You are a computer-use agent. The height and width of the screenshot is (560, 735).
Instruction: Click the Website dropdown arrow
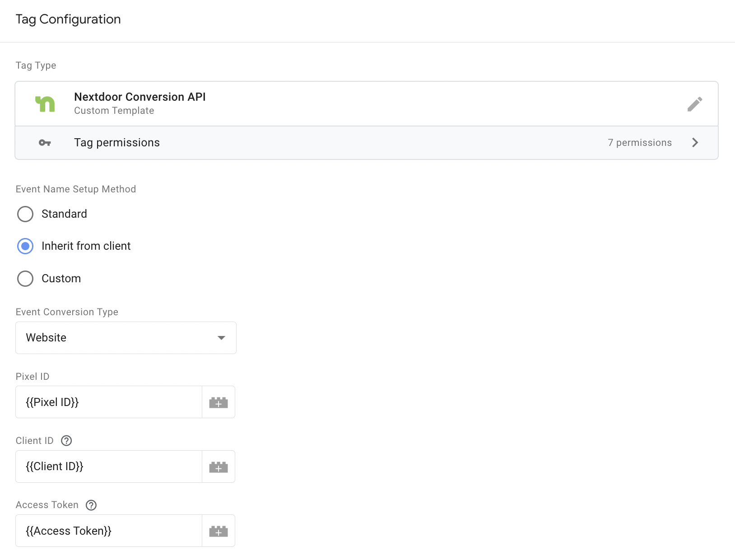point(221,337)
